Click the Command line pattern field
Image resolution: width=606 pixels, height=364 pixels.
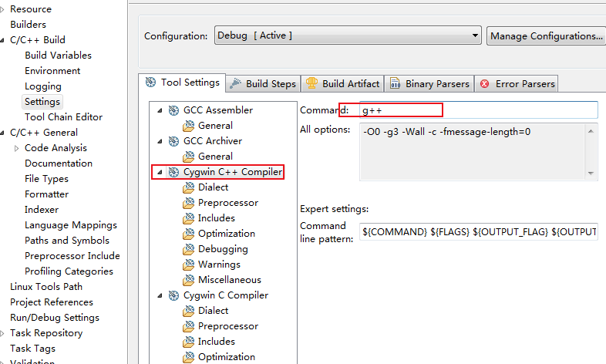coord(479,232)
